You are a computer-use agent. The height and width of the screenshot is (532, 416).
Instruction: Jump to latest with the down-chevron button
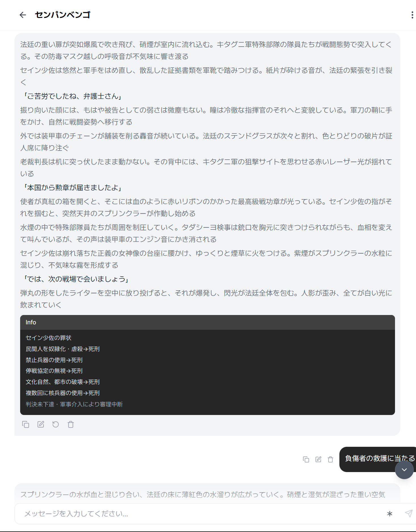[x=404, y=470]
